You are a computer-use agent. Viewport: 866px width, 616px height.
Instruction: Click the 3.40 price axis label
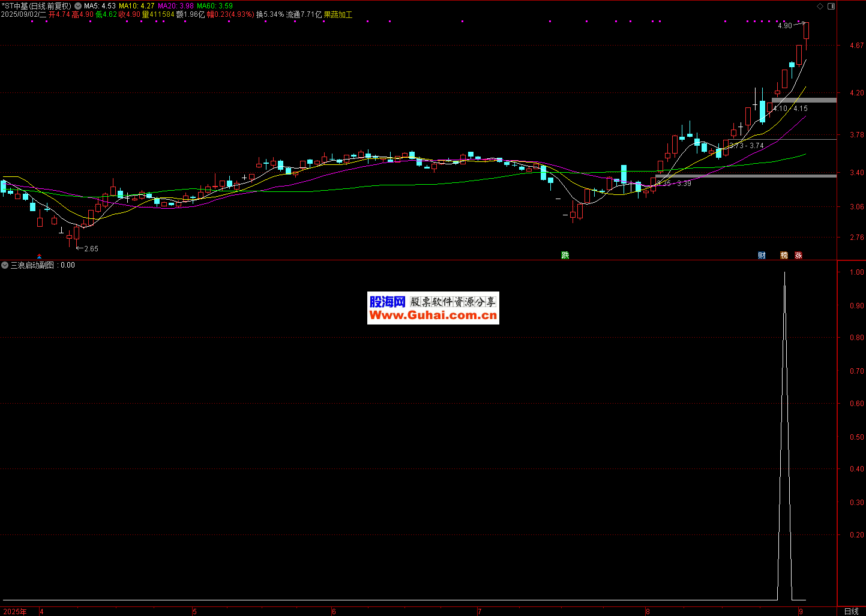[856, 173]
